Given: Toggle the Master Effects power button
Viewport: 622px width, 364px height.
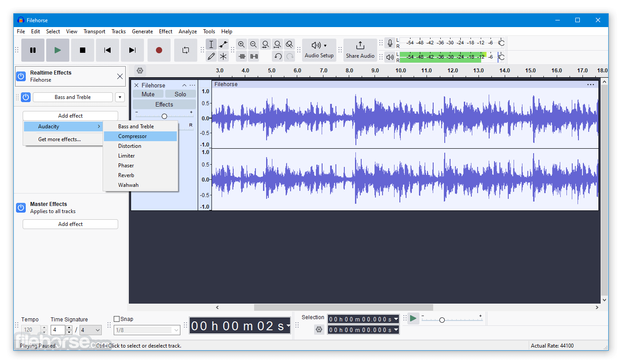Looking at the screenshot, I should [21, 208].
